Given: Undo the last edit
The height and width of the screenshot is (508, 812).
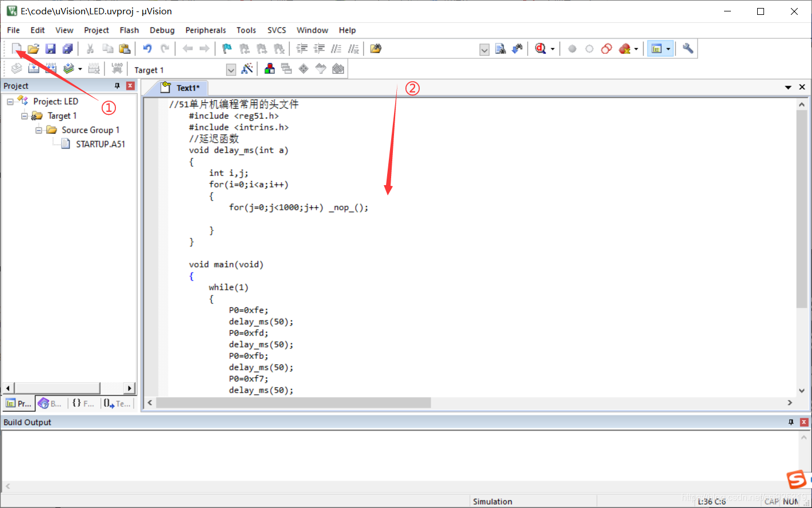Looking at the screenshot, I should [147, 49].
